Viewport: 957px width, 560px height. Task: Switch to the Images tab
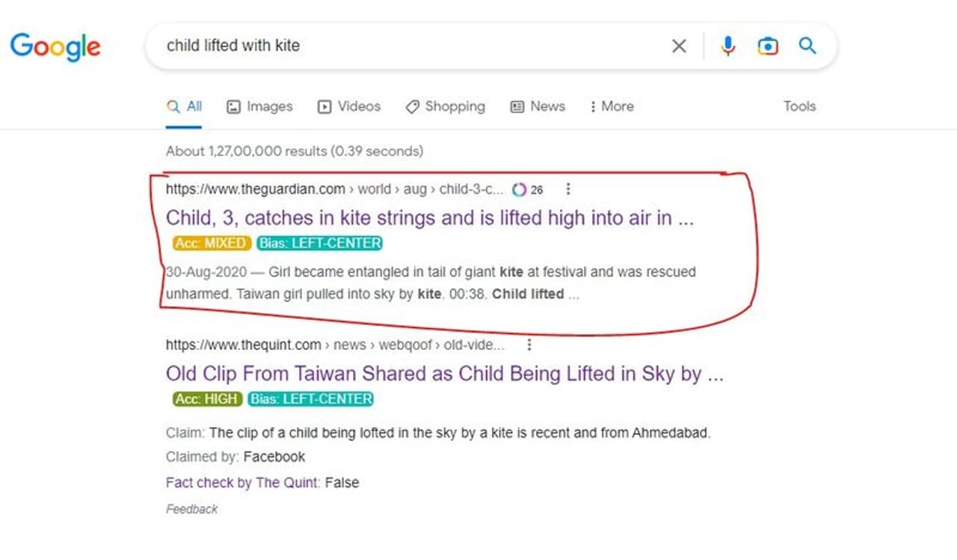tap(259, 106)
